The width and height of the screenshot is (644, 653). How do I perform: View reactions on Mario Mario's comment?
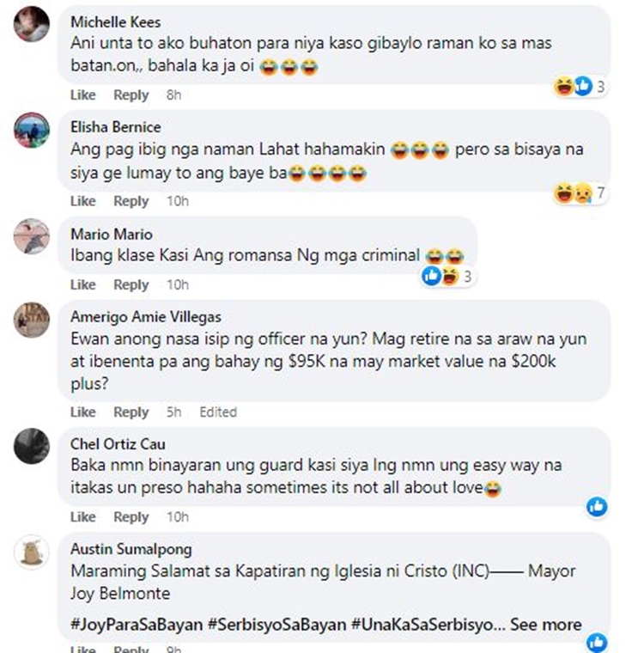[x=447, y=277]
